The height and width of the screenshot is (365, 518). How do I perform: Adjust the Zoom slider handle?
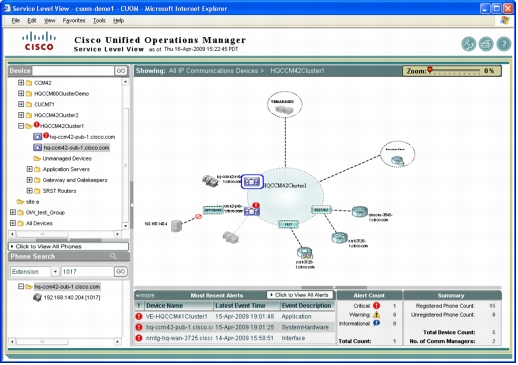click(430, 69)
